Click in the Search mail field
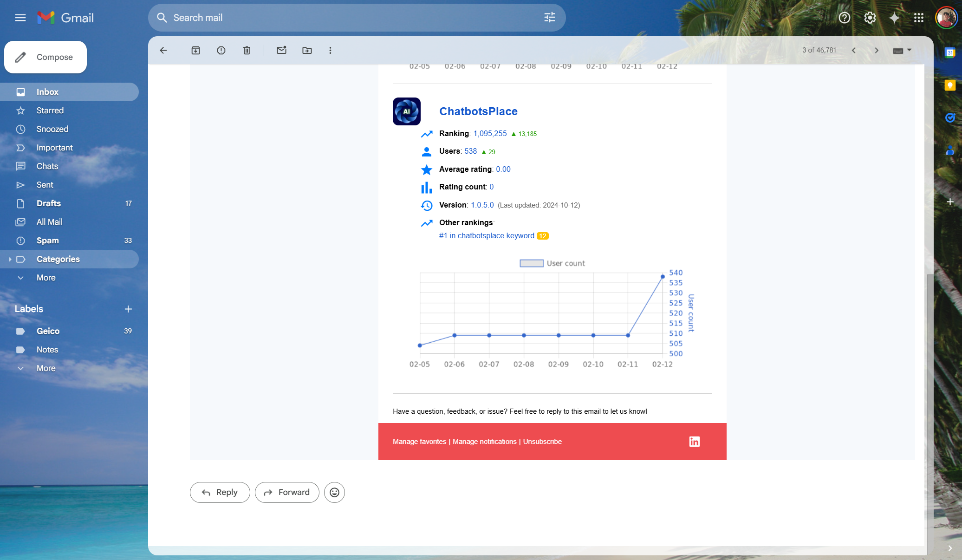Image resolution: width=962 pixels, height=560 pixels. point(357,18)
